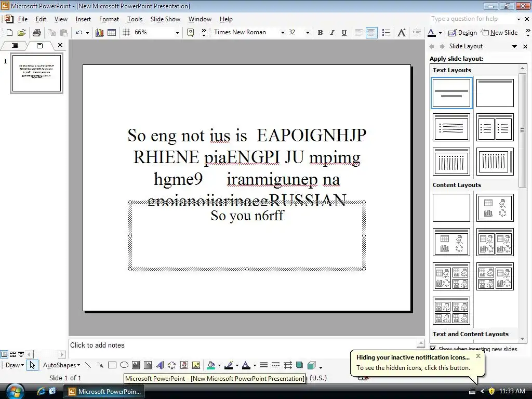Choose Line Style on the Drawing toolbar
Screen dimensions: 532x399
pyautogui.click(x=263, y=365)
